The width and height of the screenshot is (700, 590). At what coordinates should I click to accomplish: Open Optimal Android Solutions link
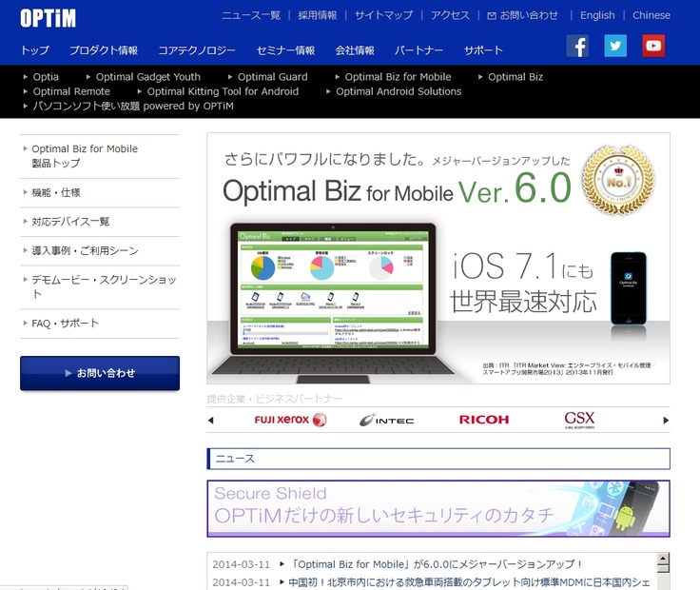pyautogui.click(x=399, y=91)
